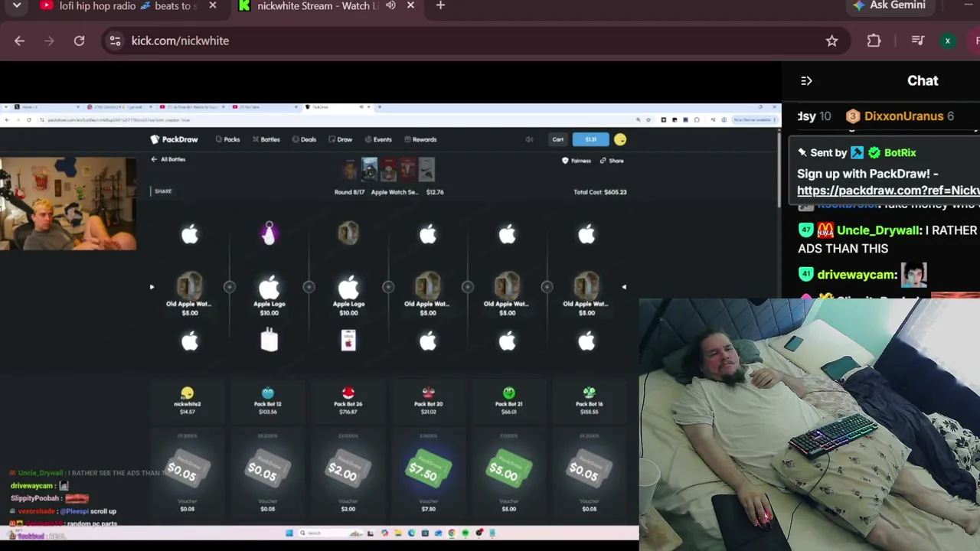The width and height of the screenshot is (980, 551).
Task: Click the Pack Bot 26 avatar
Action: click(348, 393)
